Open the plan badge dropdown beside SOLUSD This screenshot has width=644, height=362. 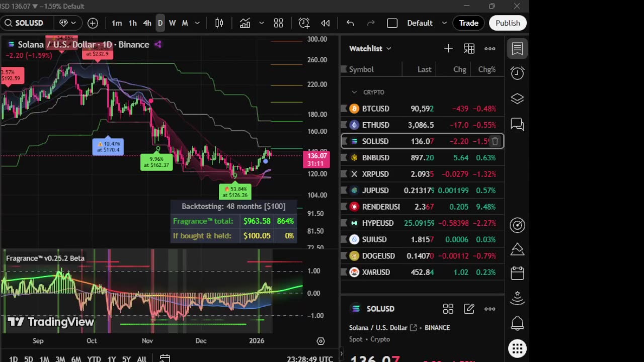click(x=68, y=23)
